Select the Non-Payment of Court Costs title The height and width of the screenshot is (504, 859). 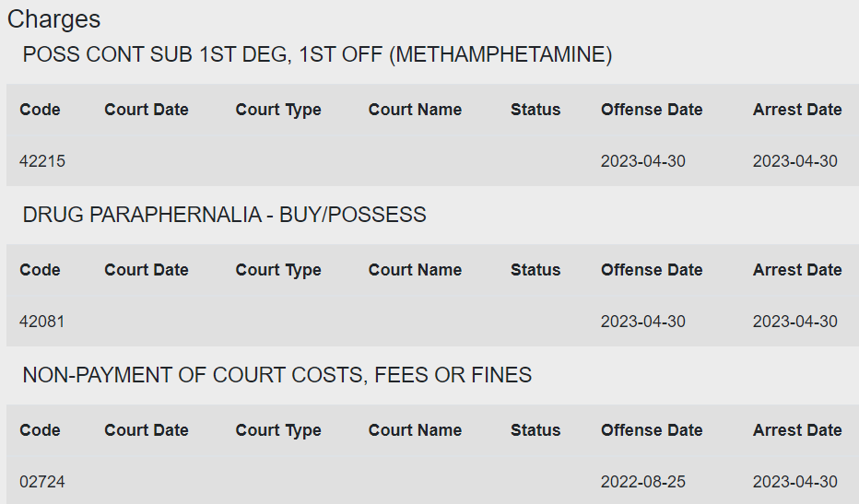[277, 375]
